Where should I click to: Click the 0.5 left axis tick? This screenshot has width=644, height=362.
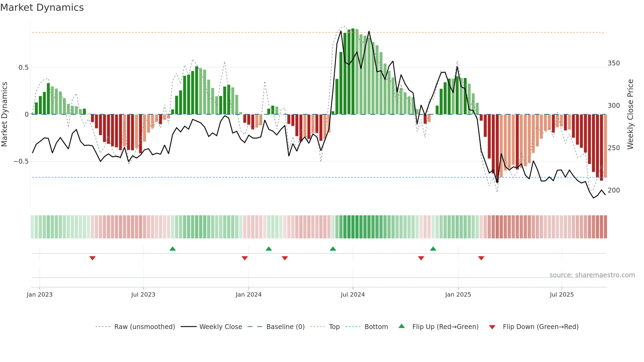[24, 68]
